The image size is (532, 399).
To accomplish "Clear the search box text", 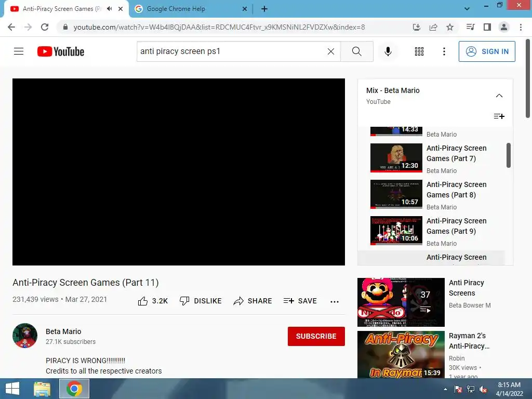I will click(331, 51).
